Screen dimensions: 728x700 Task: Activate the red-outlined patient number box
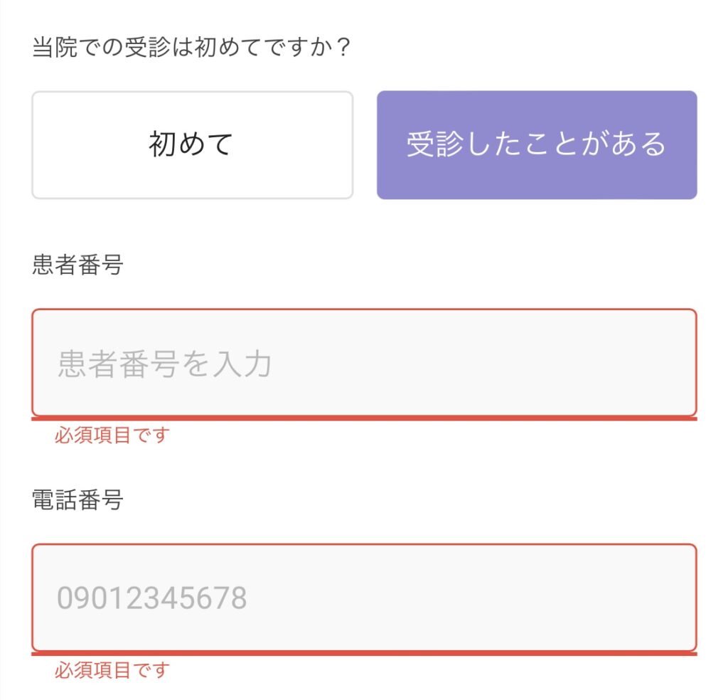pos(364,362)
